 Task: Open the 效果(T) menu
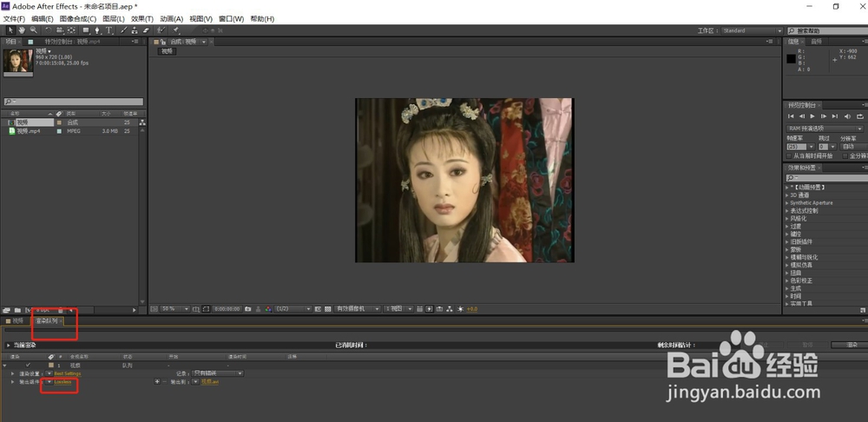142,19
